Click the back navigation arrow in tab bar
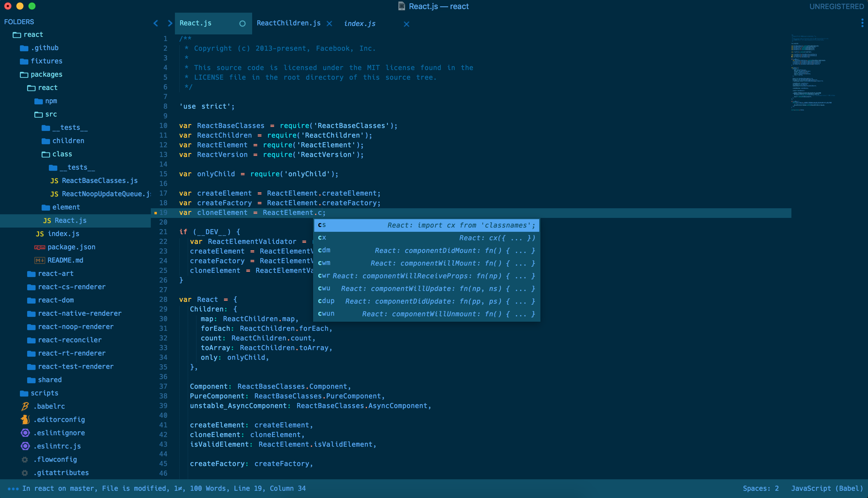 pyautogui.click(x=156, y=23)
